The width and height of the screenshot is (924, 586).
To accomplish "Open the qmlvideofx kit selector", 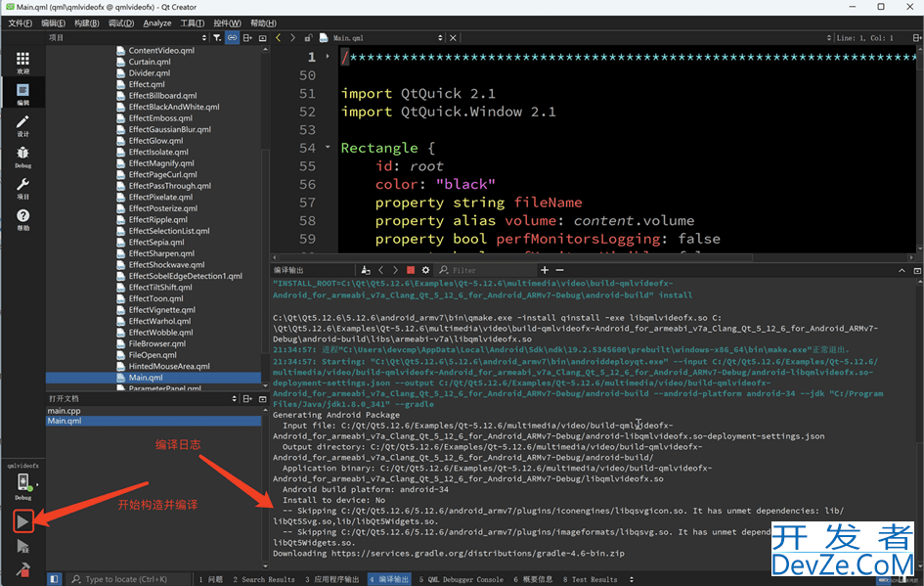I will click(x=23, y=483).
